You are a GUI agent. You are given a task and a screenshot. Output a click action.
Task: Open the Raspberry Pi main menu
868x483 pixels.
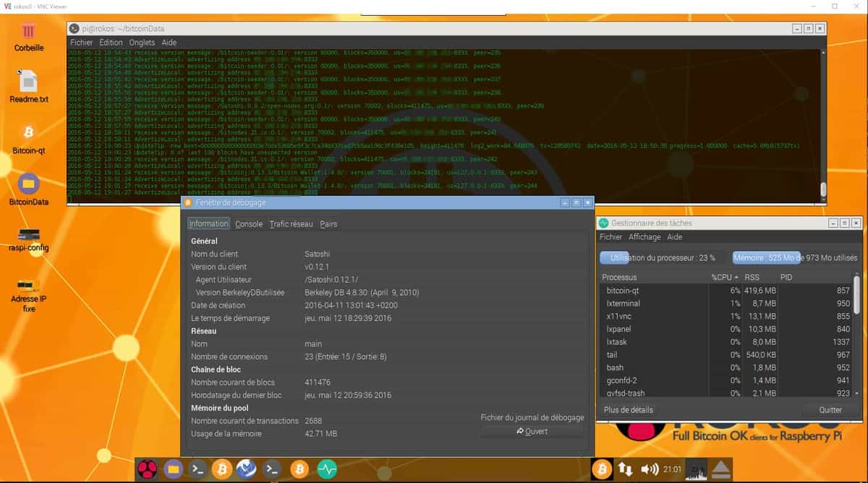point(148,469)
